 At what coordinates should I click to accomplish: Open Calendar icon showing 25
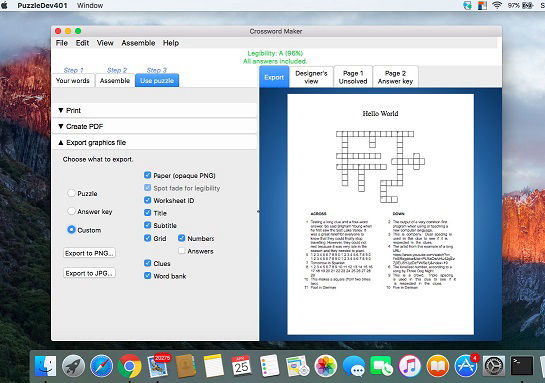[x=241, y=366]
